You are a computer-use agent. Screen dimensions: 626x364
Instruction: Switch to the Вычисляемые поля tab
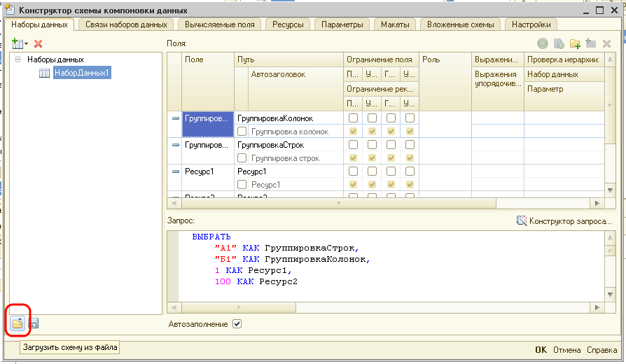click(220, 24)
